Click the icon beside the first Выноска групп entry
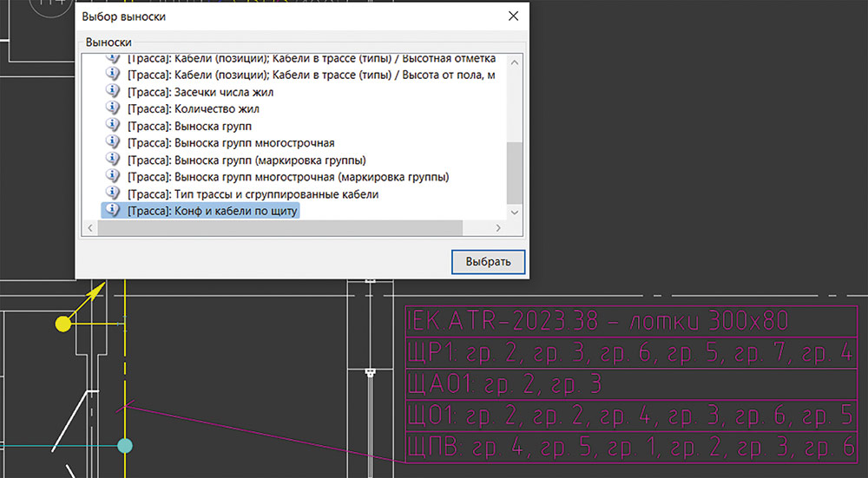 tap(112, 126)
